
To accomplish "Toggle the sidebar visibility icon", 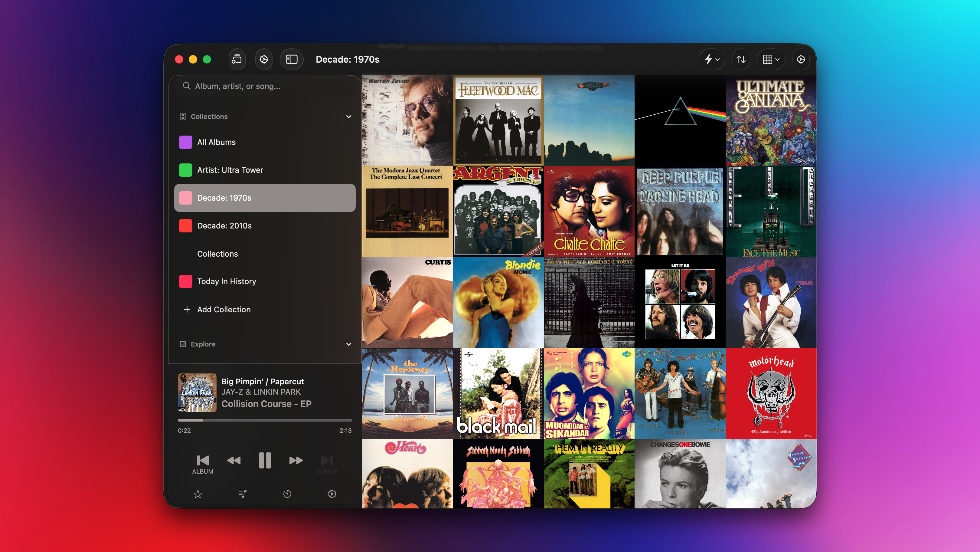I will (x=291, y=59).
